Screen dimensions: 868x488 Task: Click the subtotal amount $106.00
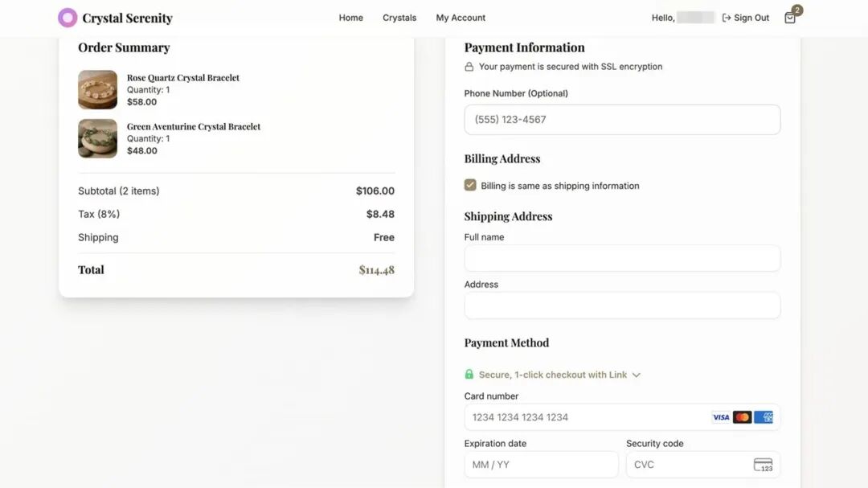pos(375,191)
